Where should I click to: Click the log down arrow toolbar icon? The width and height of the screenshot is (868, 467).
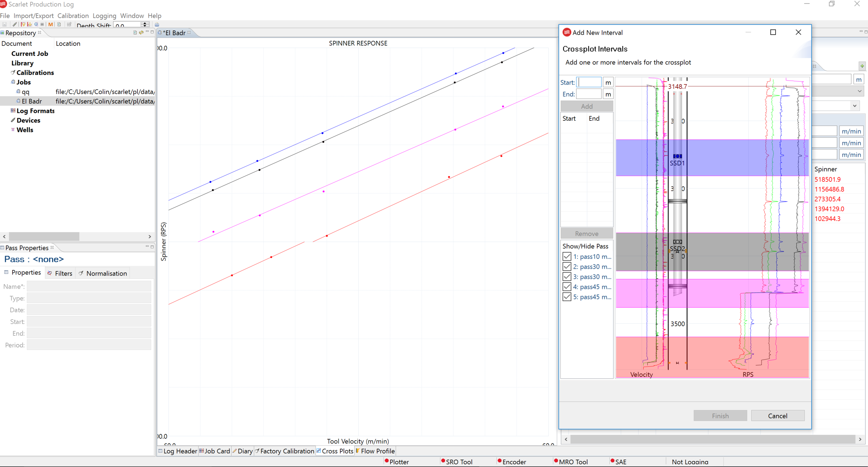coord(30,24)
